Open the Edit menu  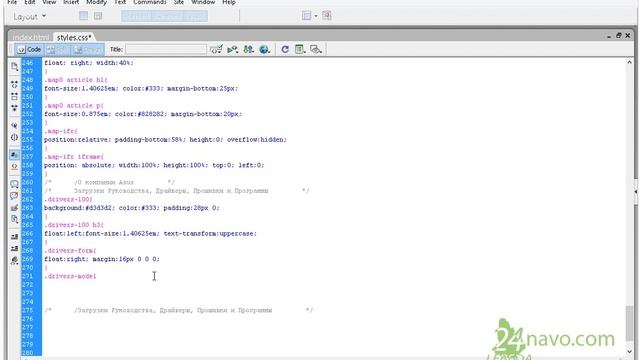(29, 2)
